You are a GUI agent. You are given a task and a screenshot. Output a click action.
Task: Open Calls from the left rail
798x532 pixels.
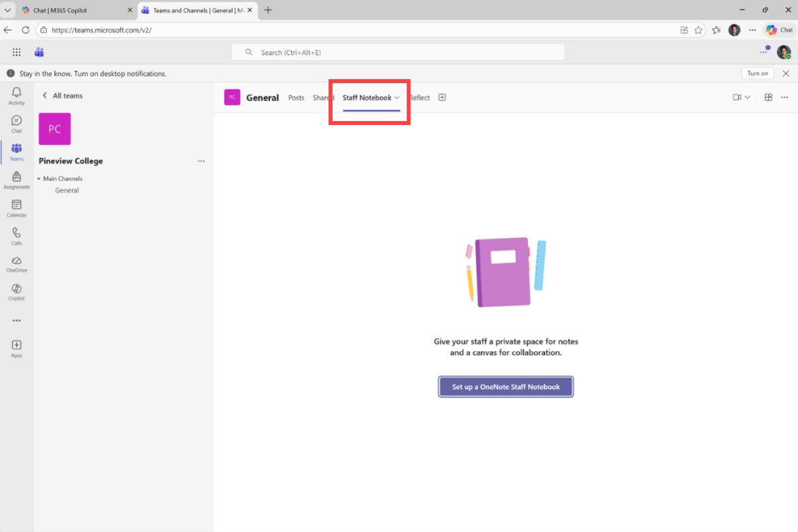coord(17,236)
